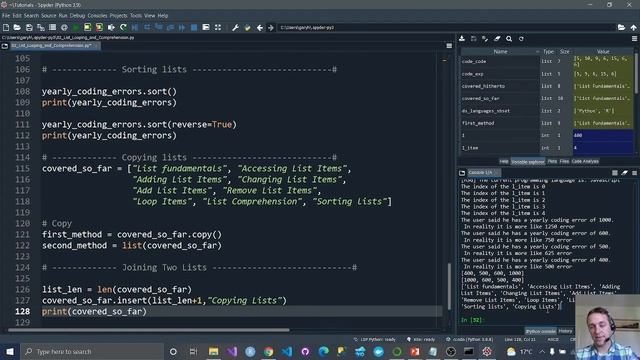Open the Debug menu
The image size is (640, 360).
pos(77,16)
